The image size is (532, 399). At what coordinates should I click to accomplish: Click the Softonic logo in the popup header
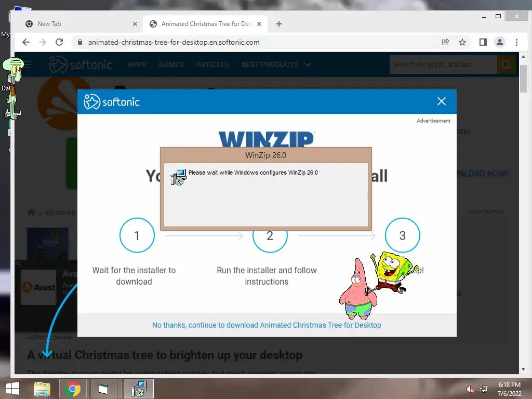112,102
